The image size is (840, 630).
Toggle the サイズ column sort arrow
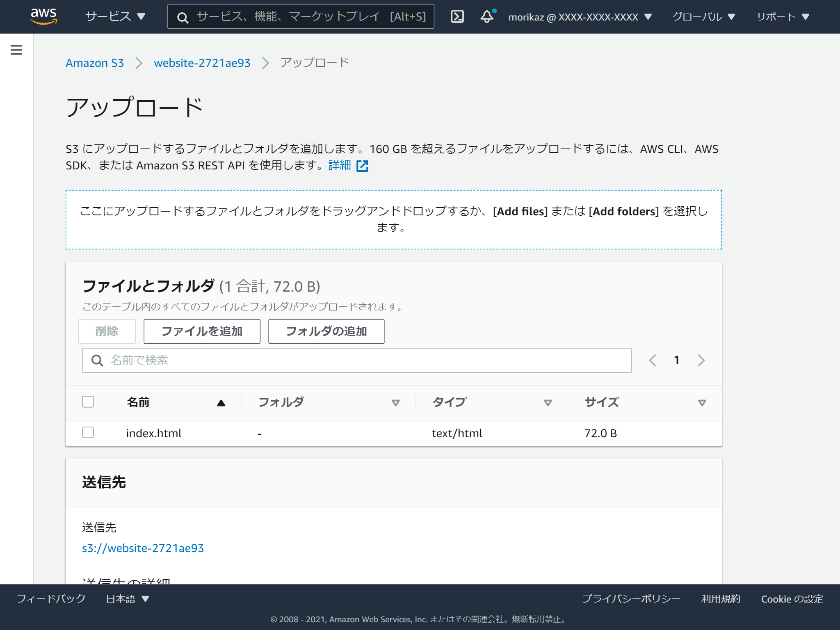click(x=702, y=402)
